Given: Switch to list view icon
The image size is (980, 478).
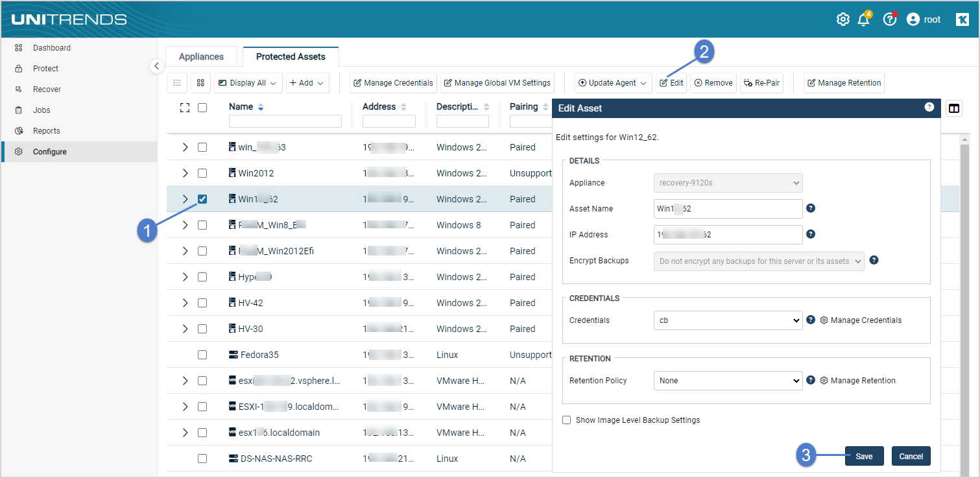Looking at the screenshot, I should click(177, 83).
